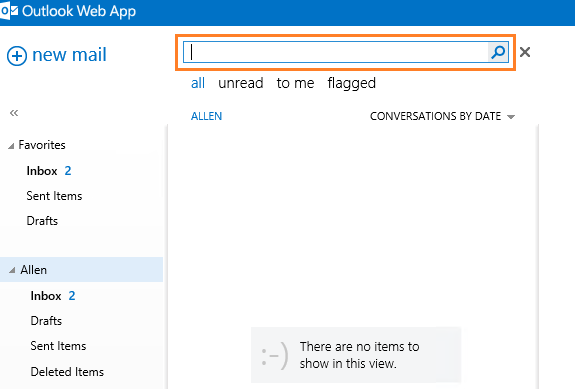Click the magnifying glass search icon
575x389 pixels.
pyautogui.click(x=498, y=52)
